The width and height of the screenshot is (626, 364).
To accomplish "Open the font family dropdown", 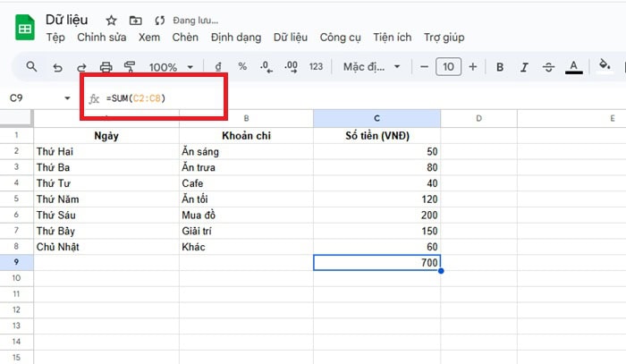I will [375, 67].
